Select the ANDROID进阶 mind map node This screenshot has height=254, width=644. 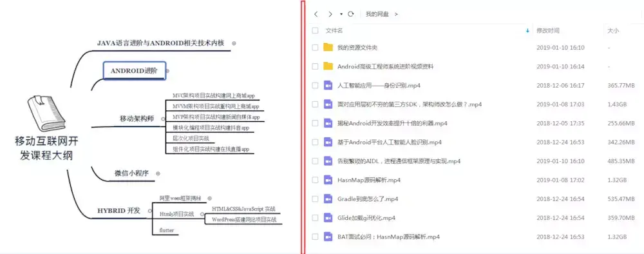coord(135,71)
